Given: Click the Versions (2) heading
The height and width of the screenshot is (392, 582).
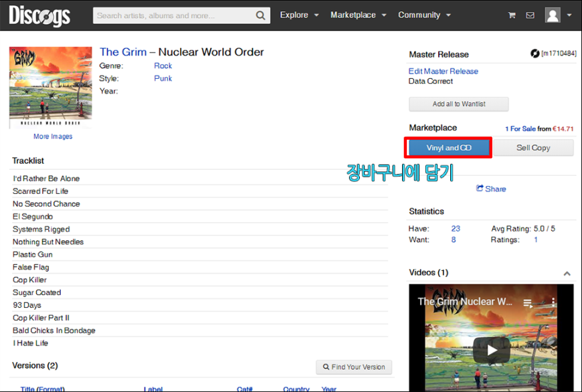Looking at the screenshot, I should (35, 365).
